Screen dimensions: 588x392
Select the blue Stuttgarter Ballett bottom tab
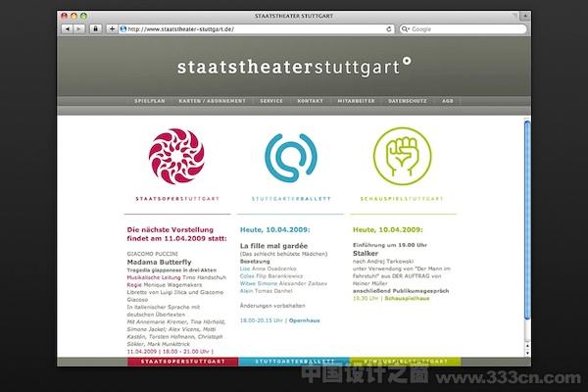click(x=294, y=362)
